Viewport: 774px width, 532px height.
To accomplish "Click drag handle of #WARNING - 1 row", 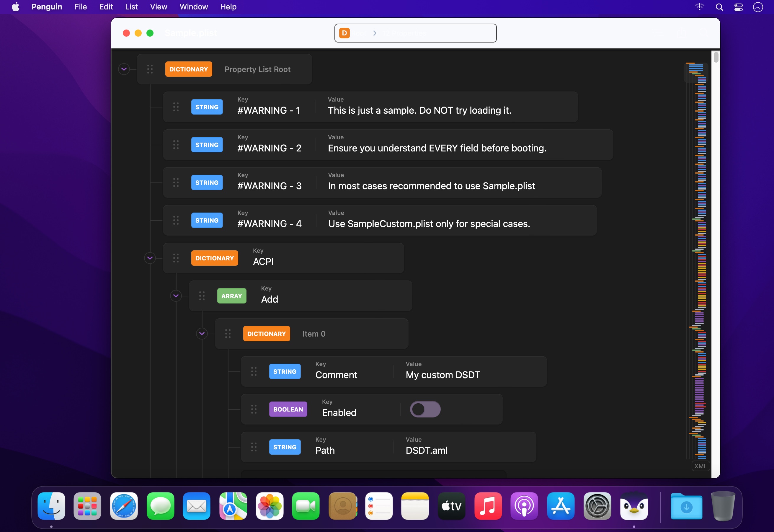I will point(176,107).
